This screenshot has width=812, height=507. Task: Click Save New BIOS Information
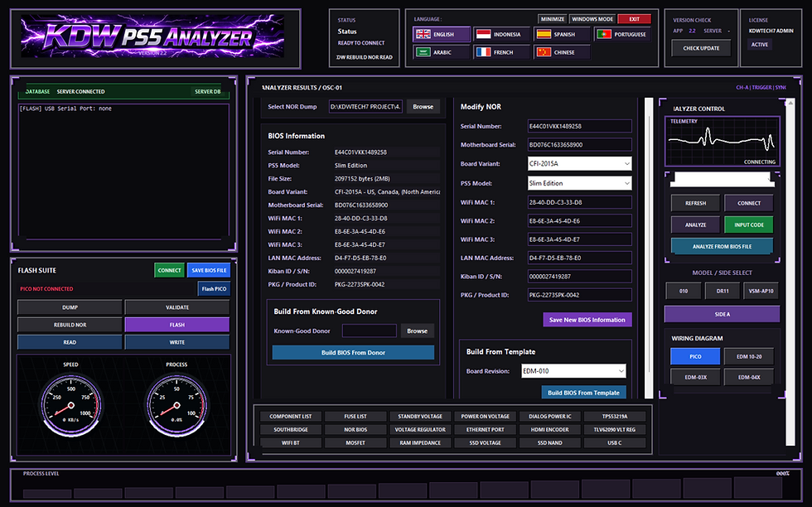tap(587, 320)
